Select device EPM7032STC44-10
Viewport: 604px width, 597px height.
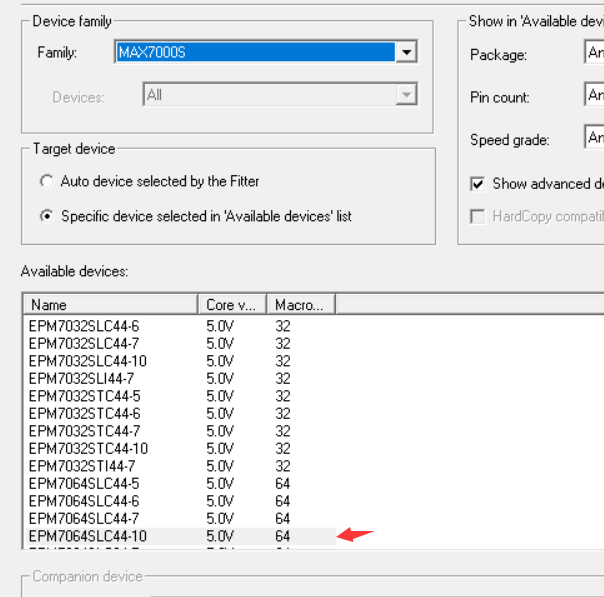[88, 449]
